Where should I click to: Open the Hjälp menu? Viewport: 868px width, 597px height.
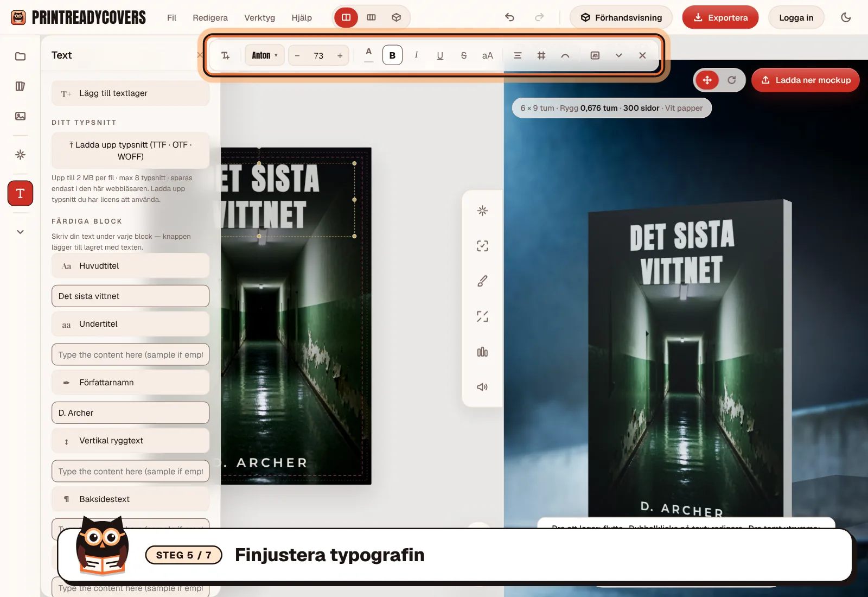[x=302, y=17]
